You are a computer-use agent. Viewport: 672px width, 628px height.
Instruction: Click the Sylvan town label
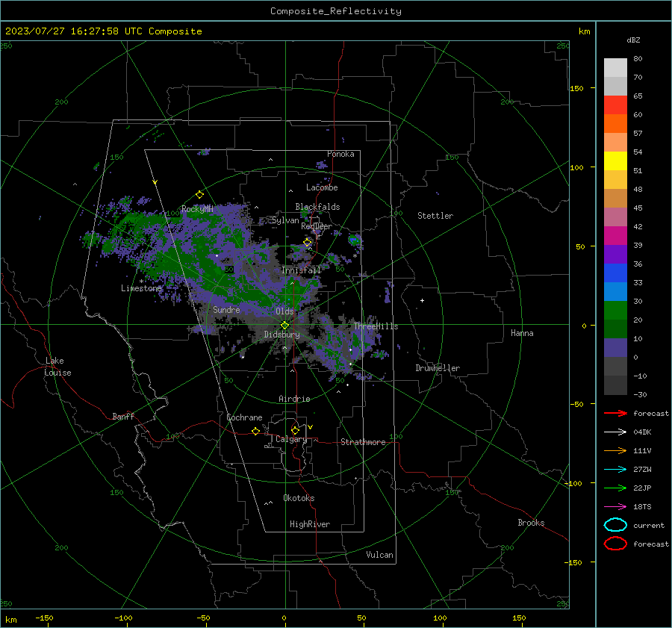[x=286, y=220]
